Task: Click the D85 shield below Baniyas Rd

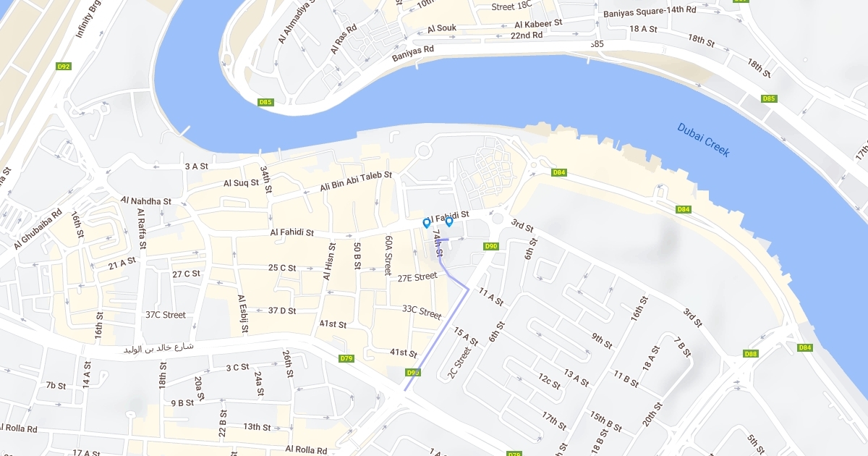Action: point(265,102)
